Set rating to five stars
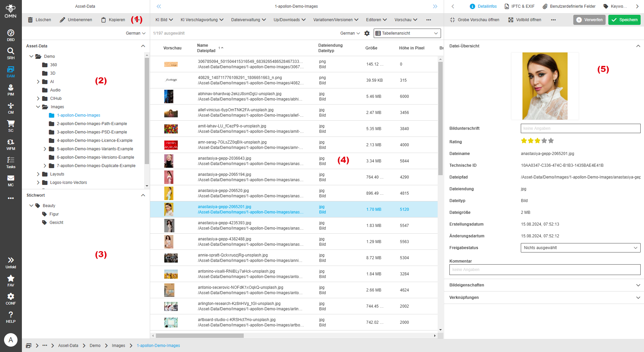 point(551,141)
